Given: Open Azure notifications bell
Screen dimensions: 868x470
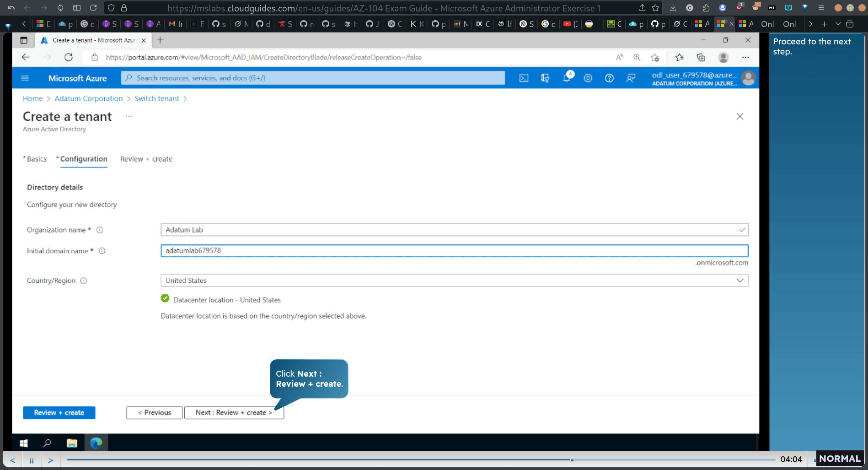Looking at the screenshot, I should pyautogui.click(x=567, y=78).
